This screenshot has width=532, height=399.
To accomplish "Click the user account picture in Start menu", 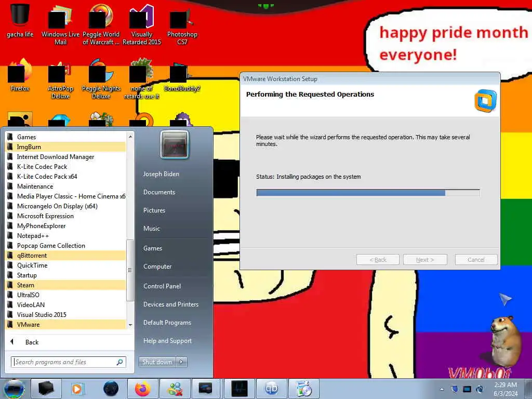I will pos(175,145).
